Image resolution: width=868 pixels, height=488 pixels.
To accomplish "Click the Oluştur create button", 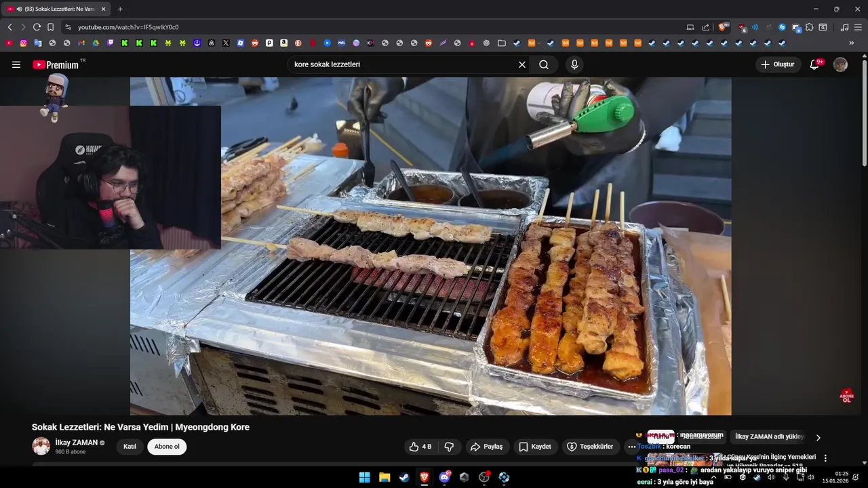I will (x=778, y=64).
